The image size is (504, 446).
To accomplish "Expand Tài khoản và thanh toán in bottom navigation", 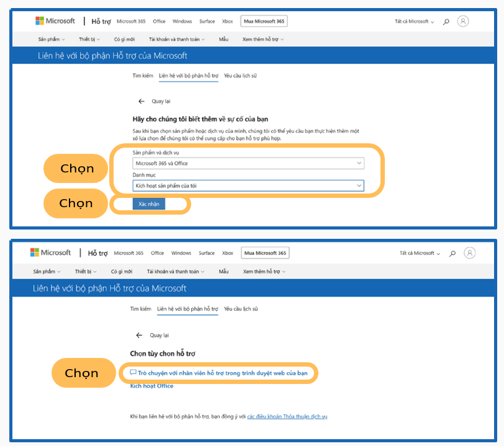I will 176,272.
